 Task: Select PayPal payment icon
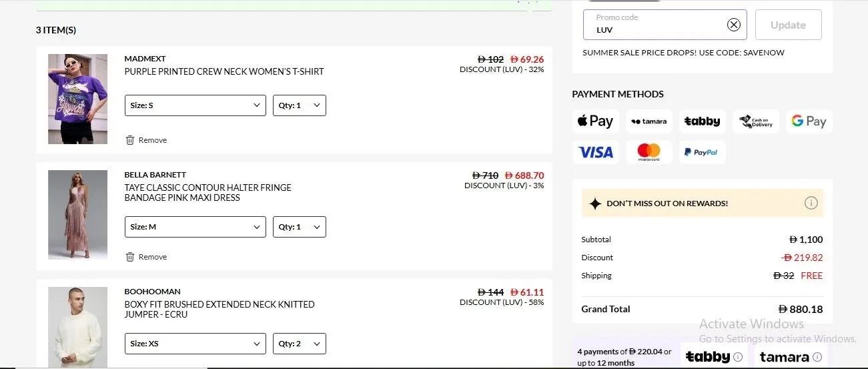[x=702, y=152]
